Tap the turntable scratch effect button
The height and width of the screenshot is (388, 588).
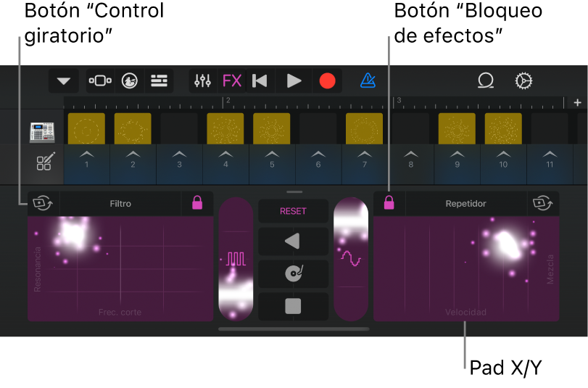(293, 273)
